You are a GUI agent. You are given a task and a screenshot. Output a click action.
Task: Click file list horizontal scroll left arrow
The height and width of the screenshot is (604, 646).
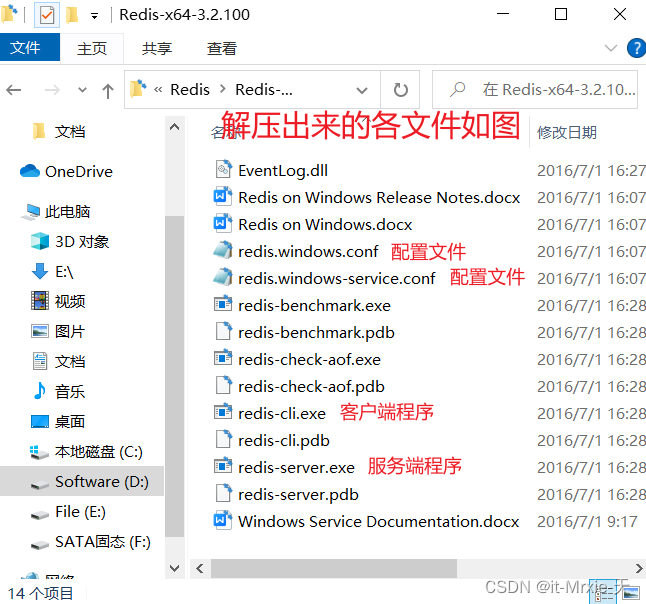click(200, 569)
